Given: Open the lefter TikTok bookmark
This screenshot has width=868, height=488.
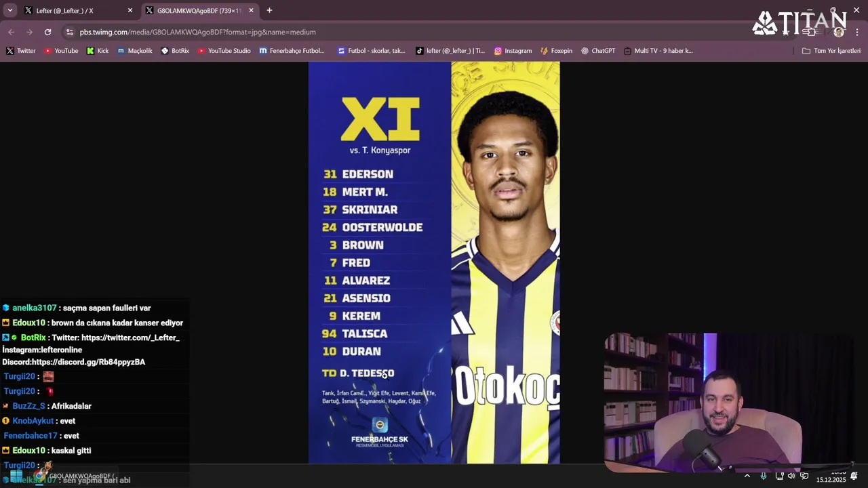Looking at the screenshot, I should tap(450, 51).
